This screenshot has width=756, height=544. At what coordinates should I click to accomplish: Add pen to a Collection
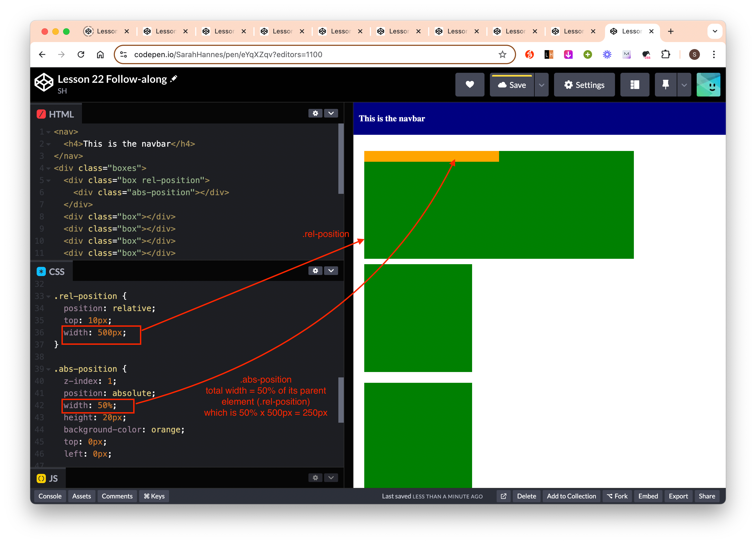[x=571, y=496]
